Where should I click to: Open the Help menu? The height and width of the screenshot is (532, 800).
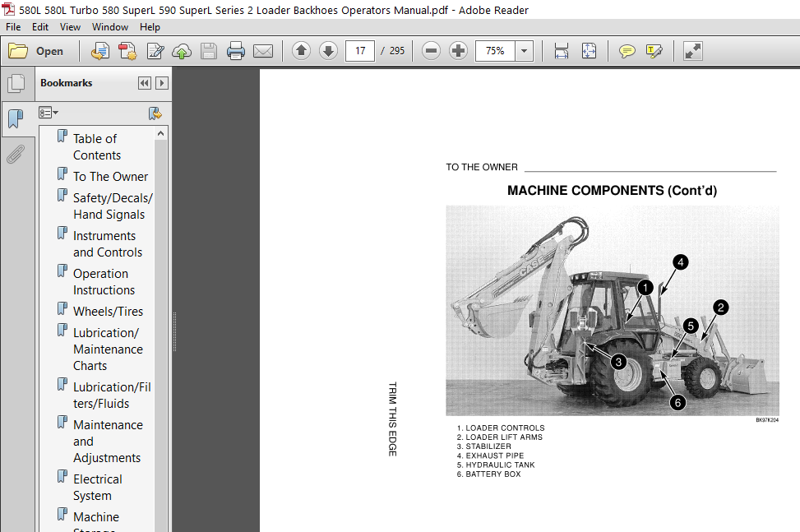tap(150, 27)
